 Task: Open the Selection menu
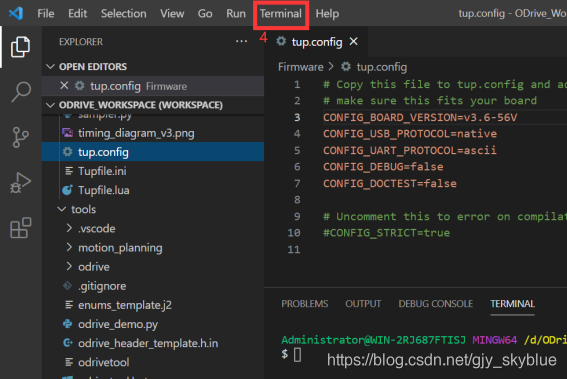(x=124, y=14)
